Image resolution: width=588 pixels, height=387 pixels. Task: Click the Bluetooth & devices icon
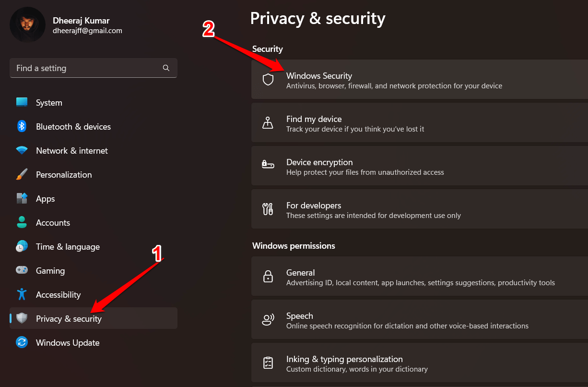(x=22, y=126)
